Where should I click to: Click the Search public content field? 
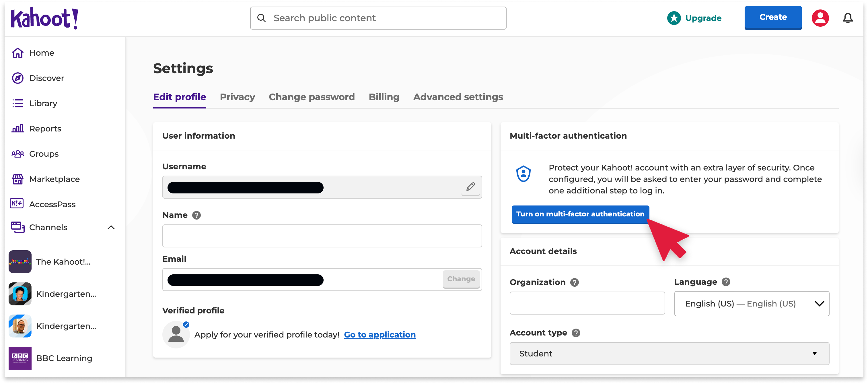coord(378,18)
